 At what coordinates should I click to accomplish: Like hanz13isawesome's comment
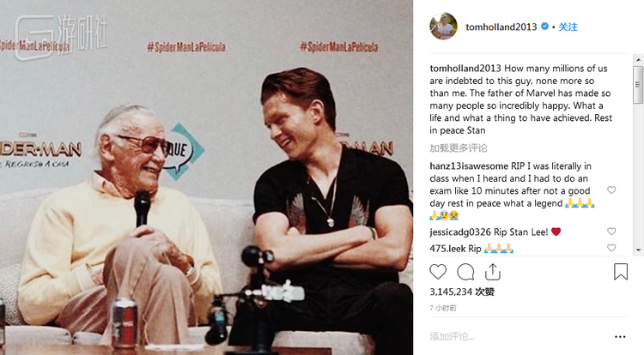pos(611,190)
